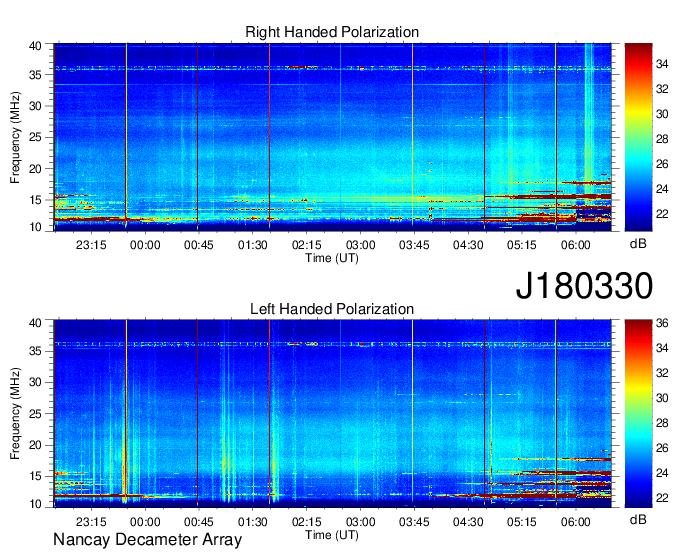Click "26" on the Left Handed color bar scale
Screen dimensions: 680x552
[x=662, y=448]
